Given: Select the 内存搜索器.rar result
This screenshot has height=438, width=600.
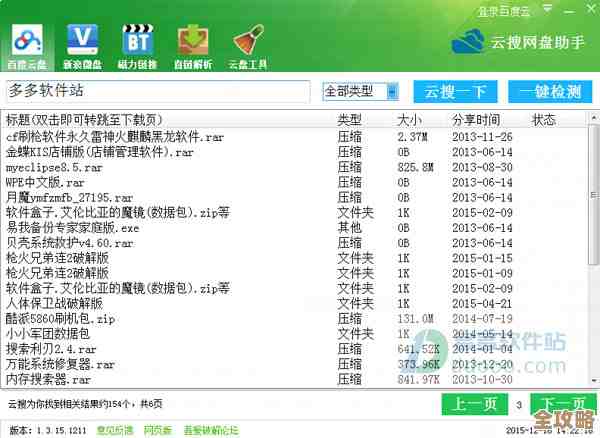Looking at the screenshot, I should (295, 379).
